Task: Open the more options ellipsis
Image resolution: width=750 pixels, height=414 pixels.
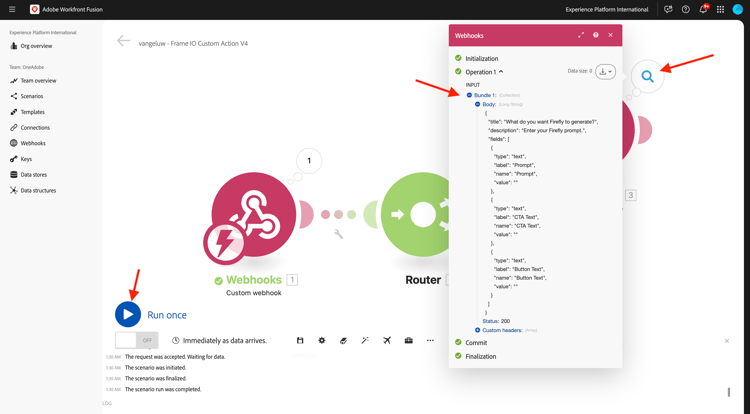Action: (430, 340)
